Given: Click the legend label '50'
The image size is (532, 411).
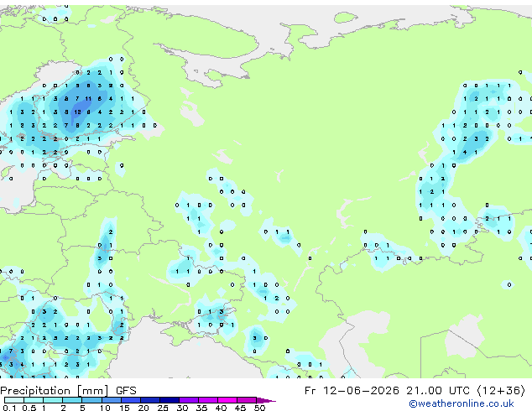Looking at the screenshot, I should tap(259, 408).
